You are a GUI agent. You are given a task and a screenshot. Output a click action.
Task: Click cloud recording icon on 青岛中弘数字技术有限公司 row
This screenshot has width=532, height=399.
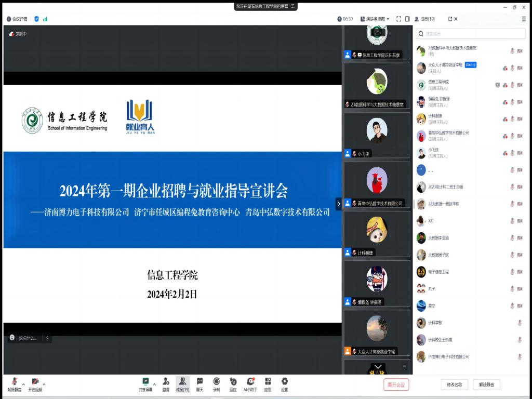coord(505,136)
